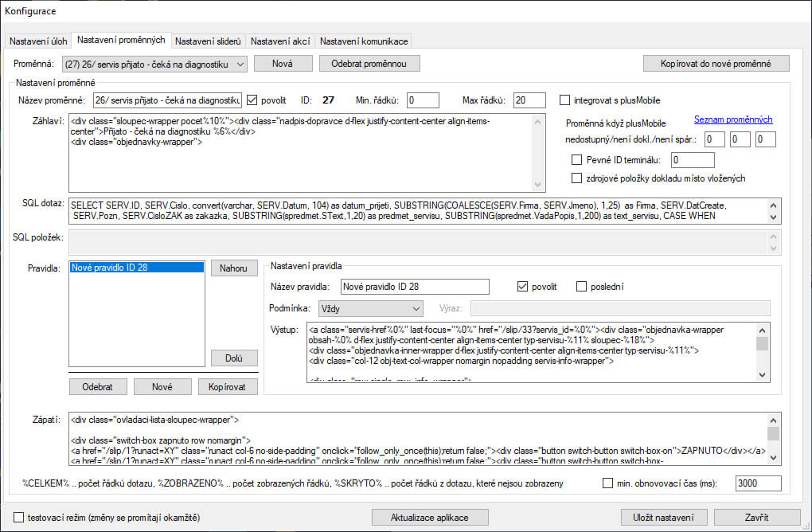Screen dimensions: 812x532
Task: Toggle integrovat s plusMobile checkbox
Action: (565, 100)
